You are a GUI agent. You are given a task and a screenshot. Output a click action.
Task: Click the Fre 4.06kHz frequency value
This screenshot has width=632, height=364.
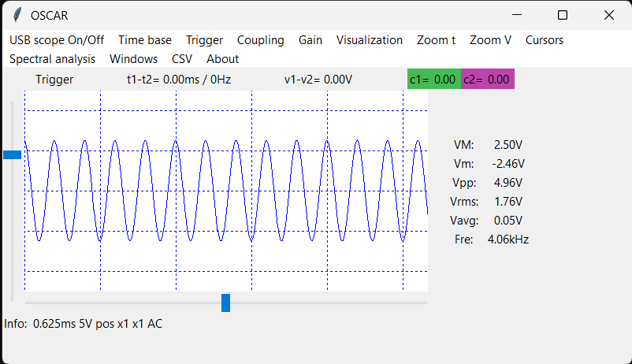507,240
